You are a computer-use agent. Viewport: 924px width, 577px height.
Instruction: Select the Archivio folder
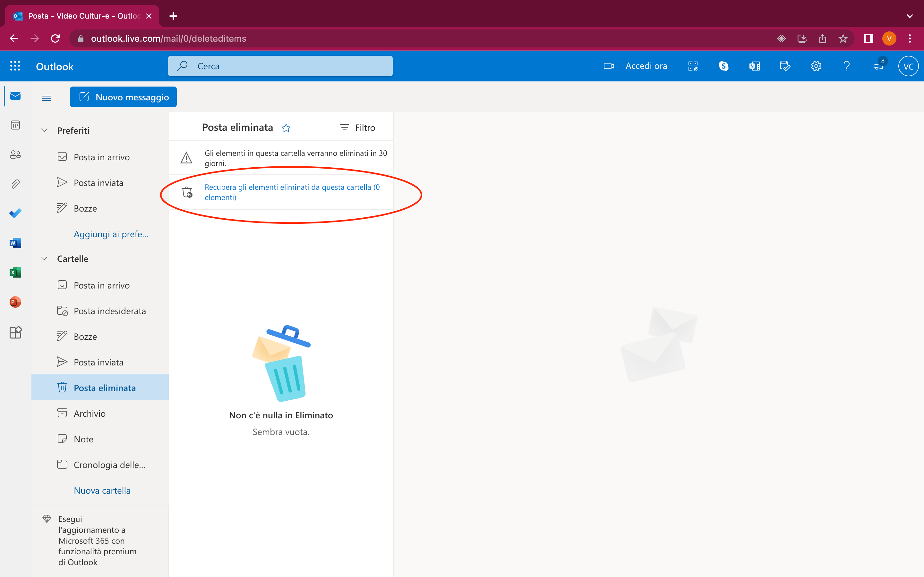click(x=90, y=413)
